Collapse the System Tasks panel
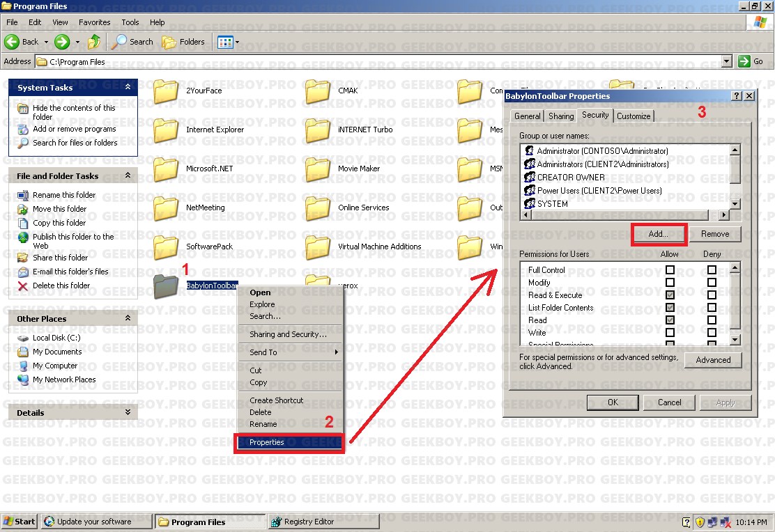The width and height of the screenshot is (775, 532). [x=128, y=88]
